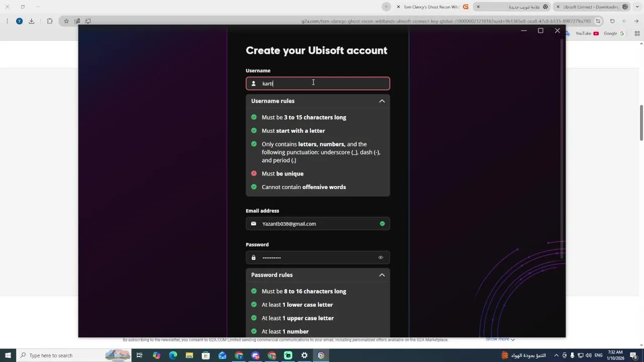Switch to Ubisoft Connect - Downloading tab
This screenshot has height=362, width=644.
click(x=592, y=7)
